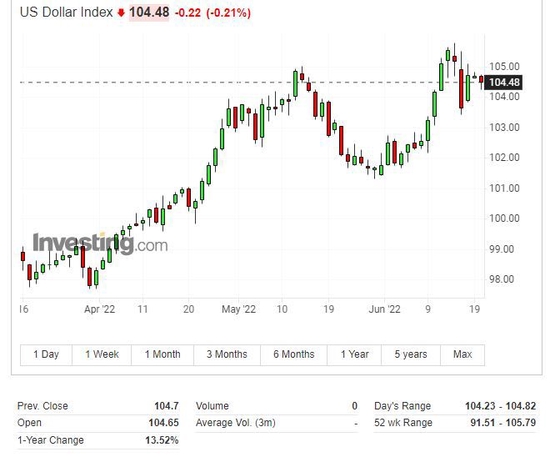Click the Investing.com watermark logo
The image size is (550, 457).
tap(100, 243)
